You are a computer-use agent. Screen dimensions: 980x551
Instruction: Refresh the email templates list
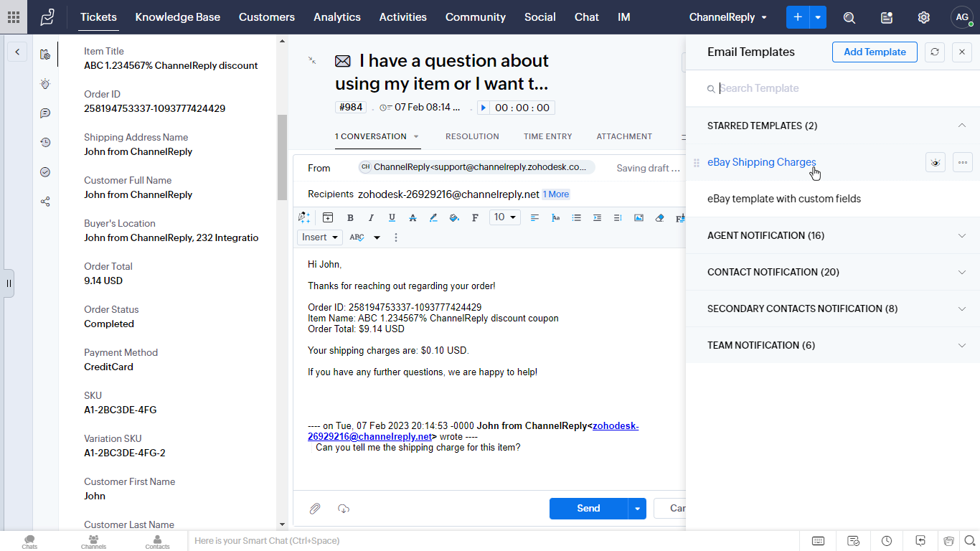934,52
